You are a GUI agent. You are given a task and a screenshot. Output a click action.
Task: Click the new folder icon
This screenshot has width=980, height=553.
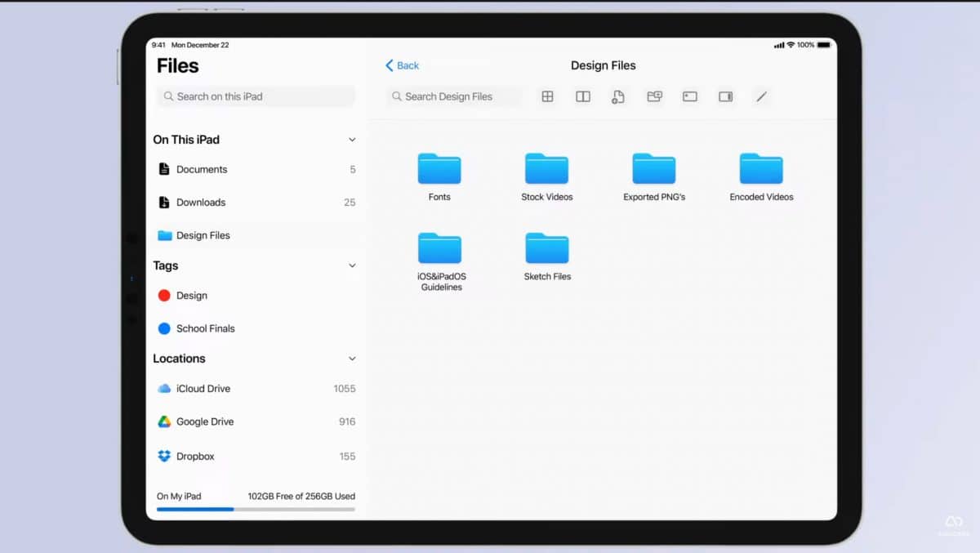tap(654, 96)
